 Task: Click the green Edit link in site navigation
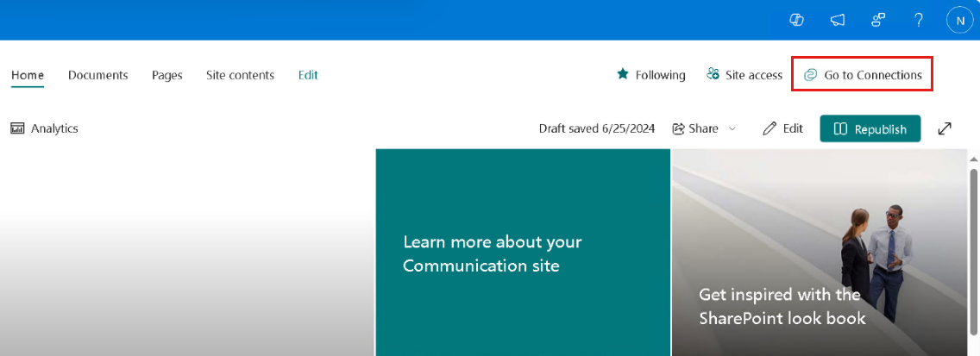308,75
